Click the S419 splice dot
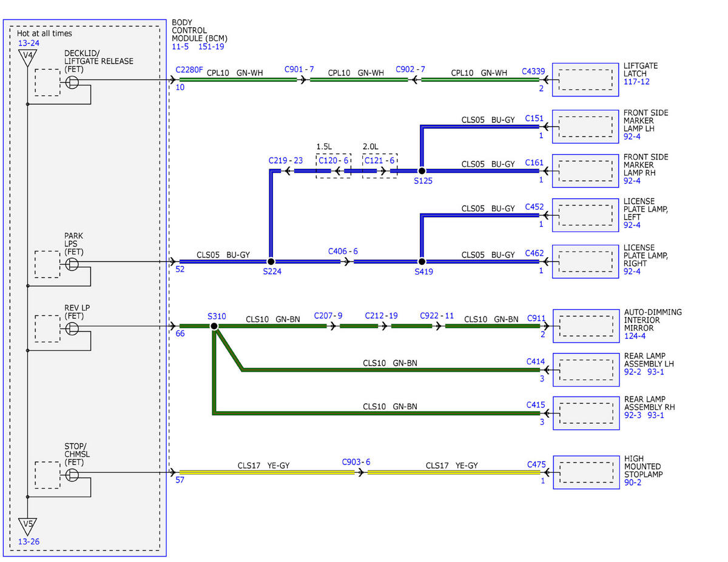This screenshot has height=562, width=728. coord(422,262)
